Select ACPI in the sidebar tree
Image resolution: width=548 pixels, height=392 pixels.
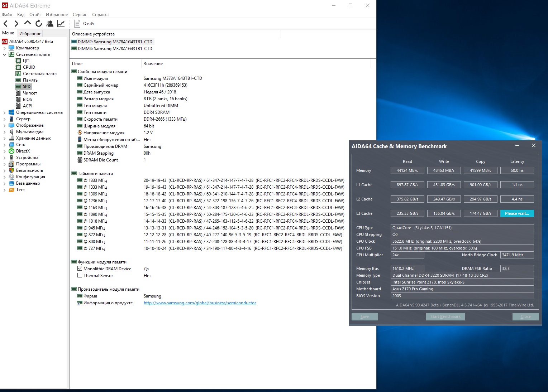click(x=28, y=106)
